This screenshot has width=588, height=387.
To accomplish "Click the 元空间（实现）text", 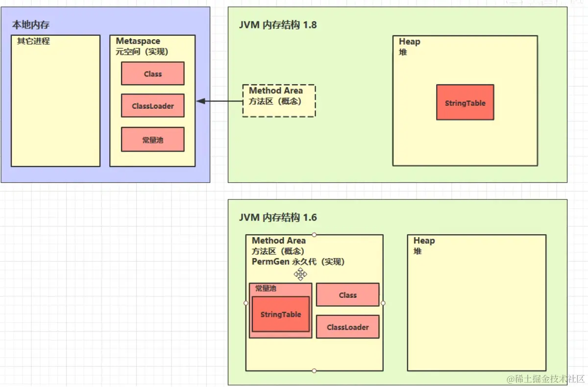I will pos(142,51).
